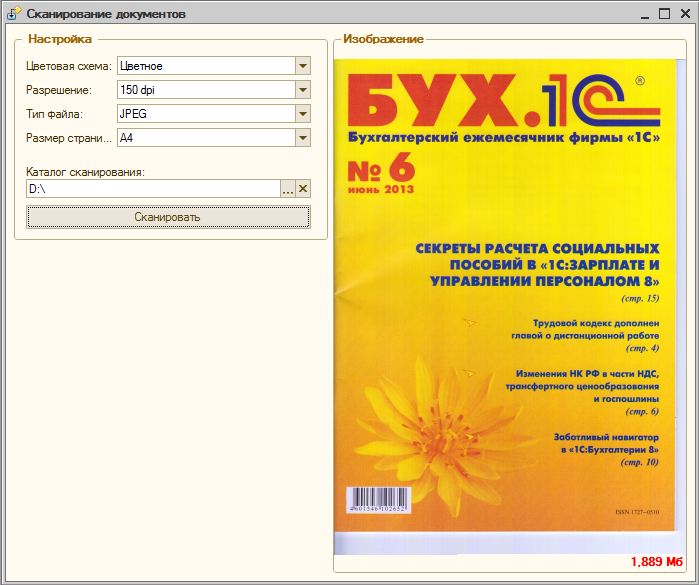This screenshot has width=699, height=585.
Task: Click the Разрешение label
Action: click(58, 90)
